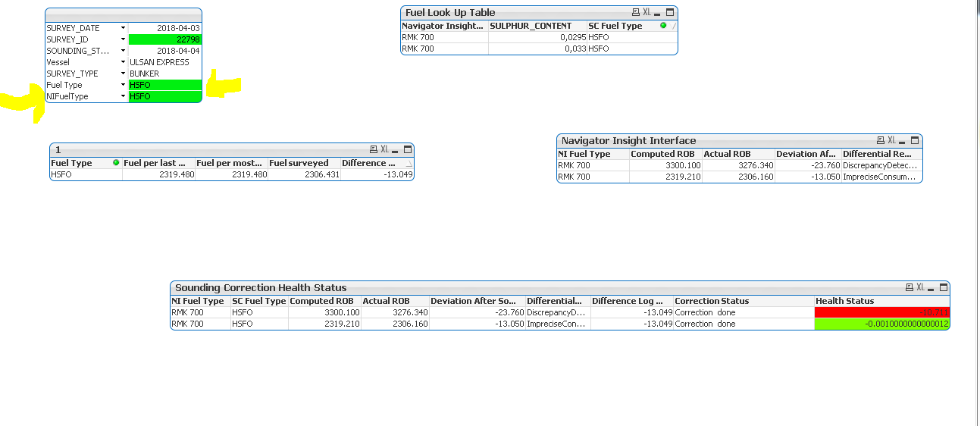This screenshot has width=980, height=426.
Task: Minimize the Navigator Insight Interface object
Action: pos(903,141)
